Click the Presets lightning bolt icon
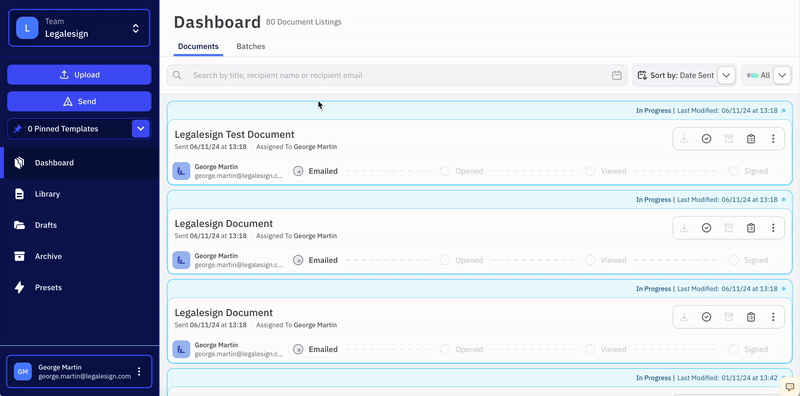Image resolution: width=800 pixels, height=396 pixels. point(19,287)
